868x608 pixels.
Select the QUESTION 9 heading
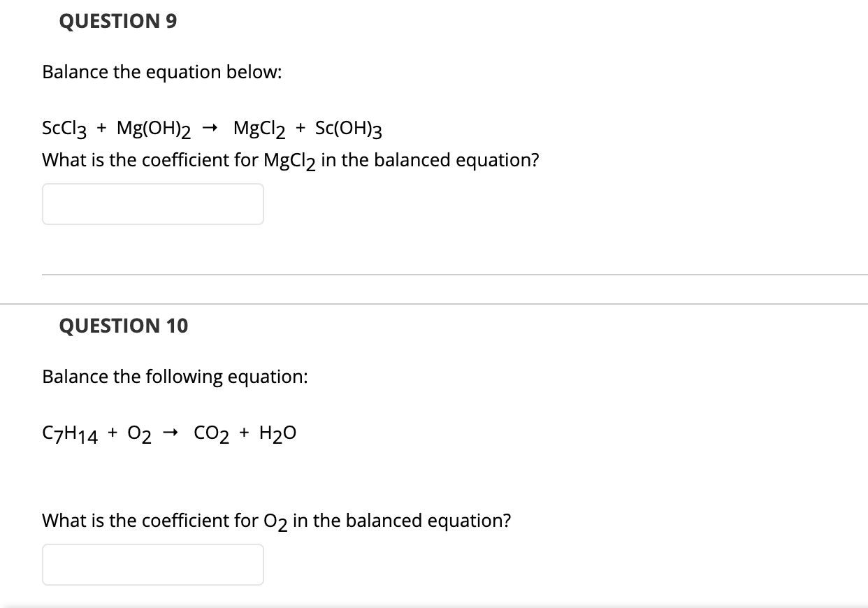coord(119,21)
